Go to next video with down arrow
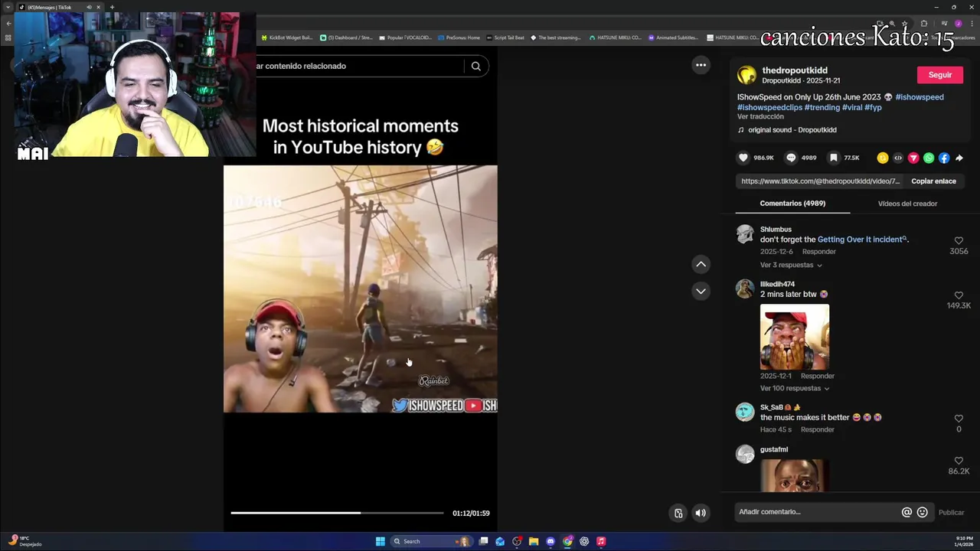This screenshot has width=980, height=551. [x=701, y=291]
